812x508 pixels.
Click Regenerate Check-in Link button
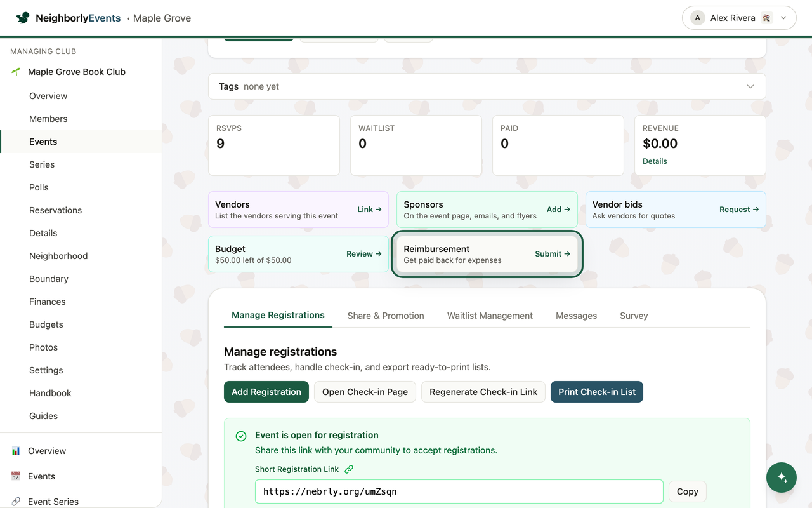pos(483,392)
